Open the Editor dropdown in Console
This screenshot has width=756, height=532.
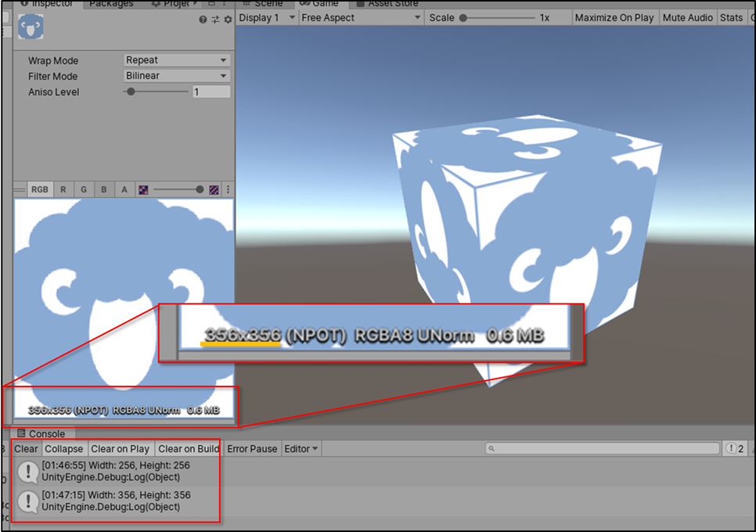click(x=301, y=448)
